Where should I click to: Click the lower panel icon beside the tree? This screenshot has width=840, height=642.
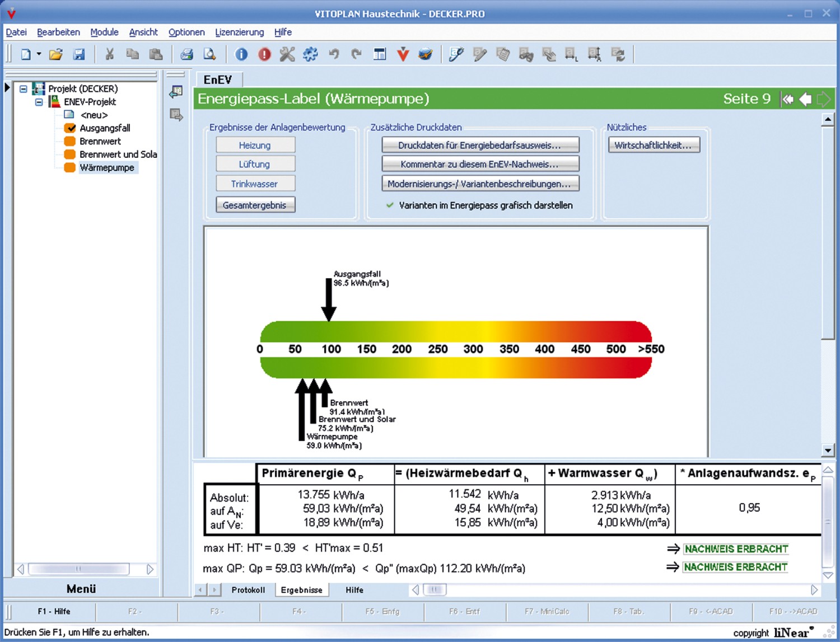pyautogui.click(x=176, y=115)
